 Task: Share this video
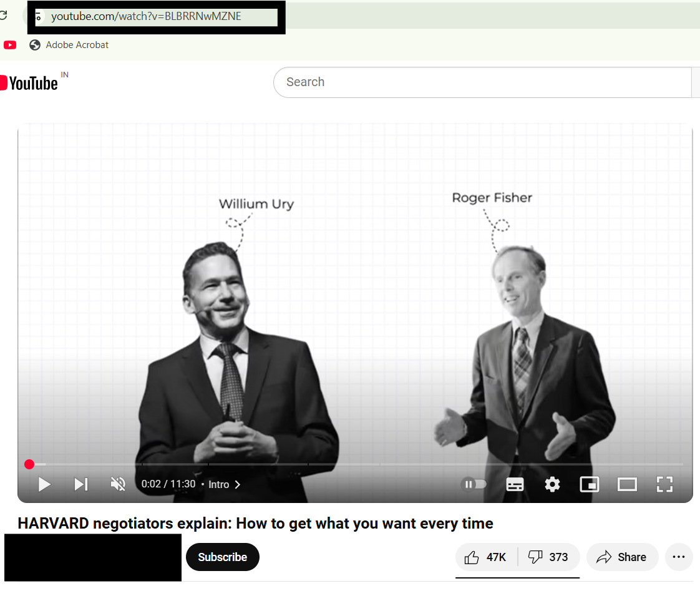622,557
